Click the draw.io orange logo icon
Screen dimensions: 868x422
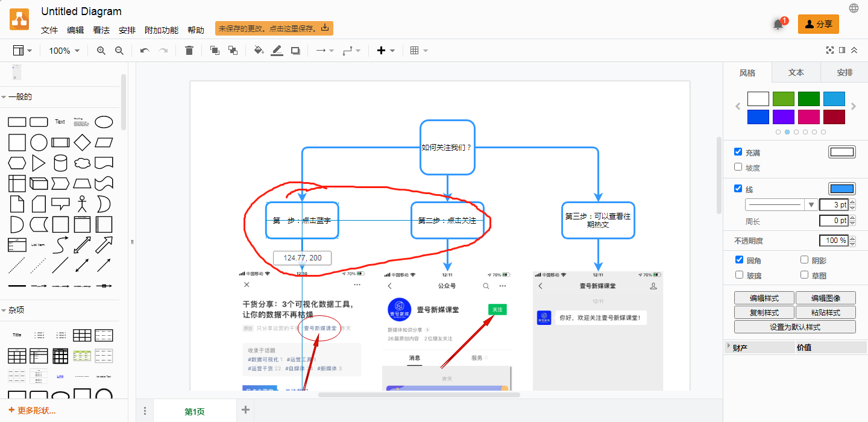point(19,19)
